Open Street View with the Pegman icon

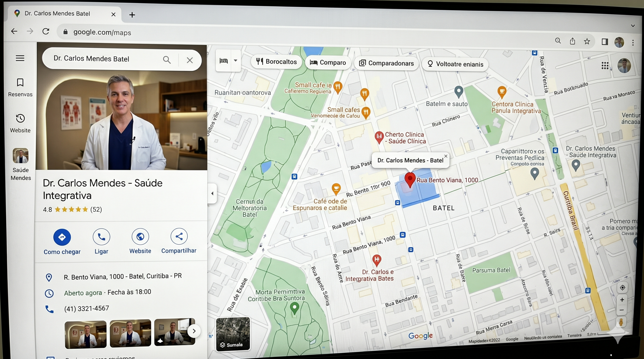point(621,322)
